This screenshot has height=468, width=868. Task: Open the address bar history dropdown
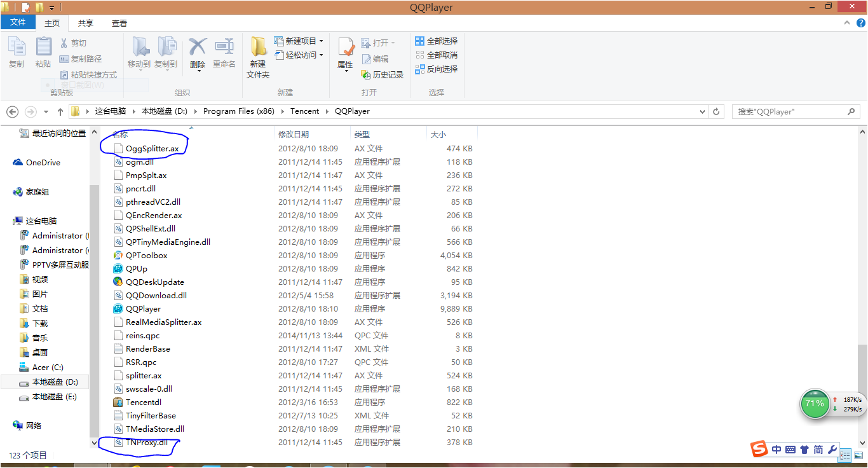tap(703, 111)
